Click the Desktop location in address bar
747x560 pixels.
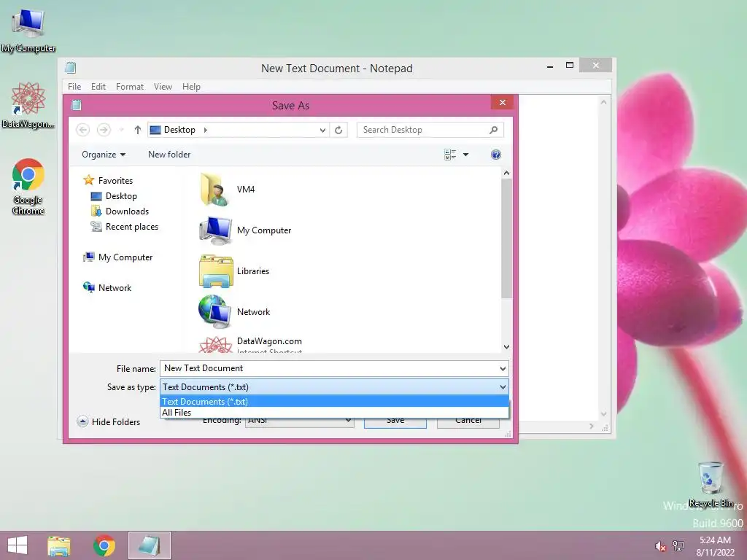pos(179,130)
